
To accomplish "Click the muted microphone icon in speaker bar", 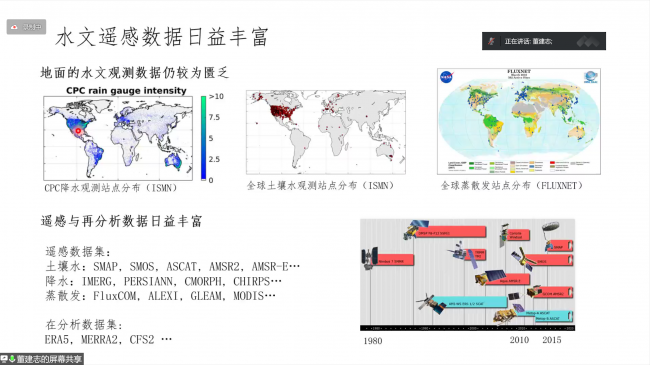I will (x=491, y=41).
